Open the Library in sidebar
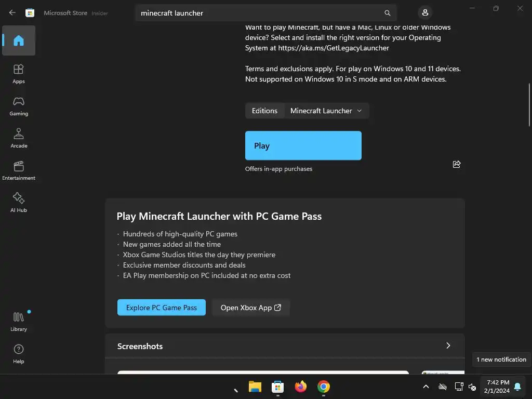Image resolution: width=532 pixels, height=399 pixels. pyautogui.click(x=19, y=322)
